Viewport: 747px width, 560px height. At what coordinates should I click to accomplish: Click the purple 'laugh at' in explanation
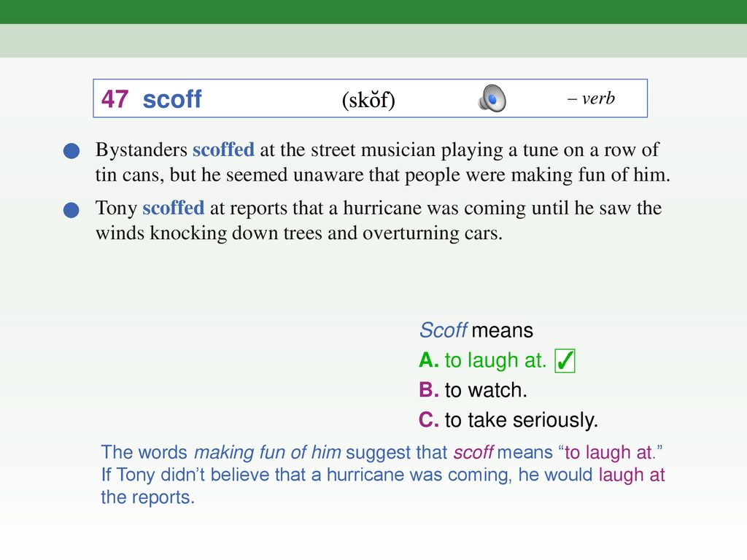point(632,475)
